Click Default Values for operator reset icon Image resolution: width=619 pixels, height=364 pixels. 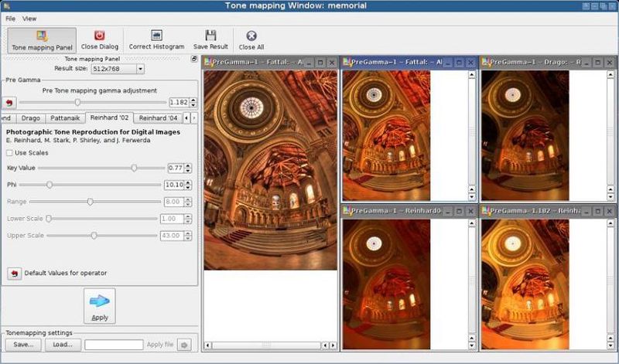tap(14, 273)
